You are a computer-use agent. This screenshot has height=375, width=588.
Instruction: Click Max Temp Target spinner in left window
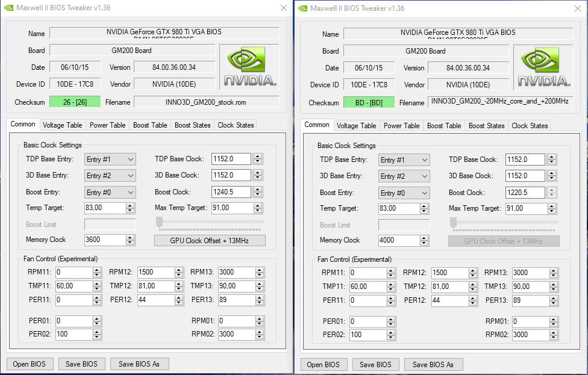258,208
